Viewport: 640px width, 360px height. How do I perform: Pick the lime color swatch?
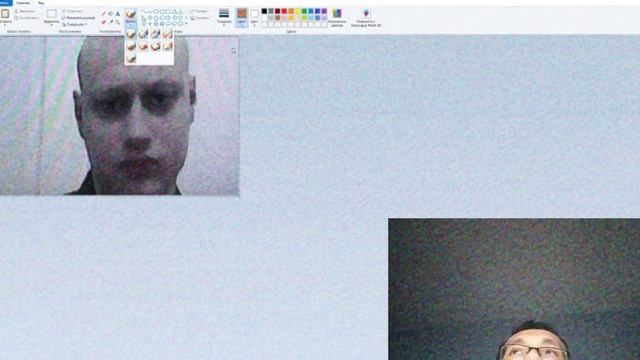(304, 18)
